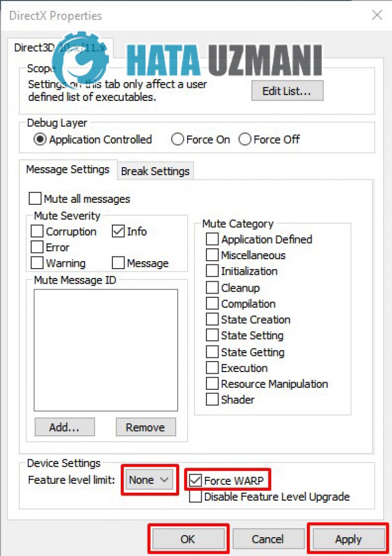Click inside the Mute Message ID list

coord(106,350)
